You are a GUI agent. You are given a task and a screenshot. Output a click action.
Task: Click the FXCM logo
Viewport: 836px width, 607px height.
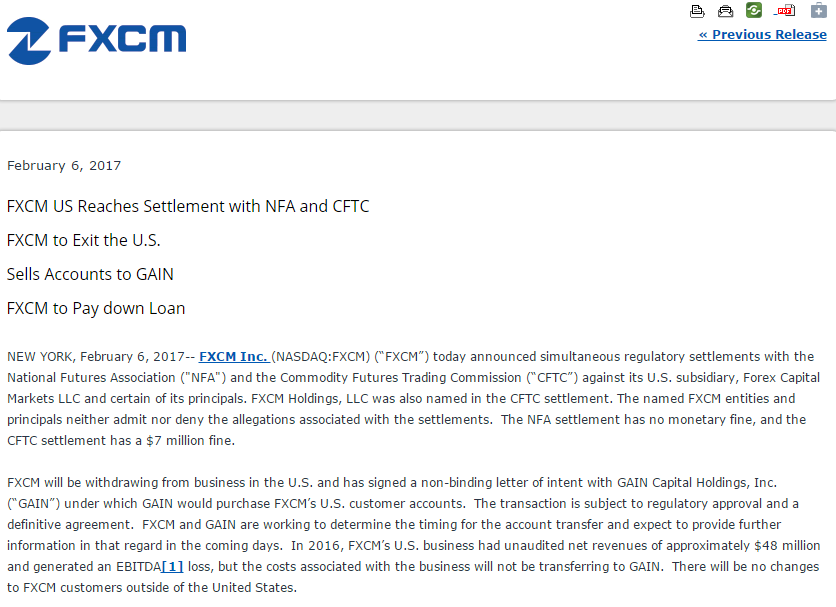96,40
